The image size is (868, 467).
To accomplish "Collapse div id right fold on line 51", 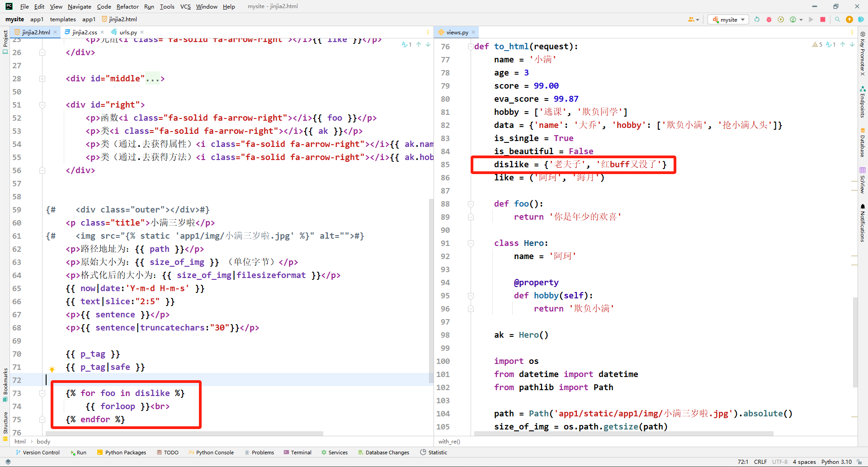I will pos(42,105).
